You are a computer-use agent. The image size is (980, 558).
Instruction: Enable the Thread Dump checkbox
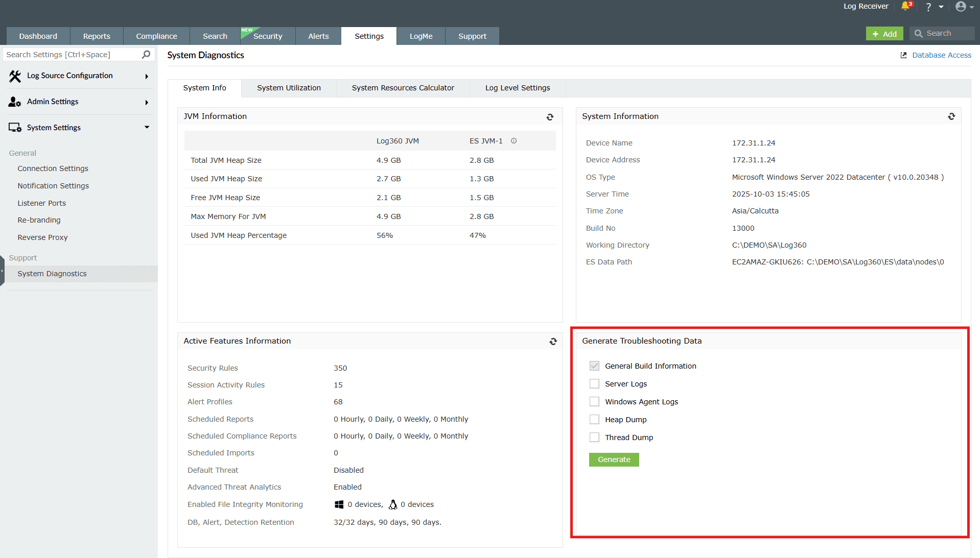[594, 438]
